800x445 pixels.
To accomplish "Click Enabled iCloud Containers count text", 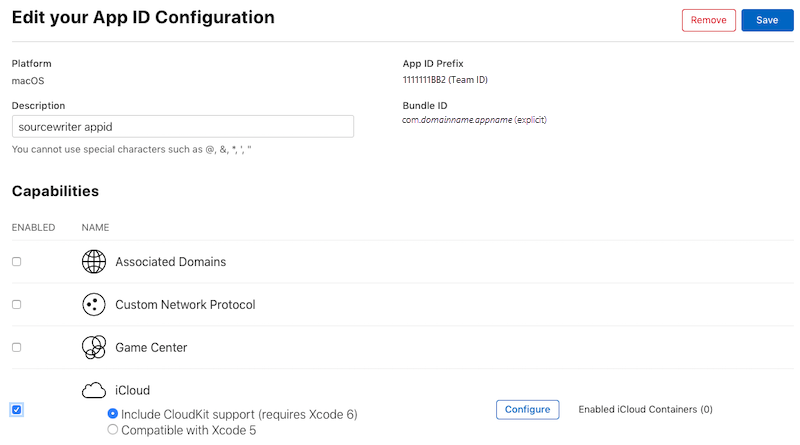I will pos(645,410).
